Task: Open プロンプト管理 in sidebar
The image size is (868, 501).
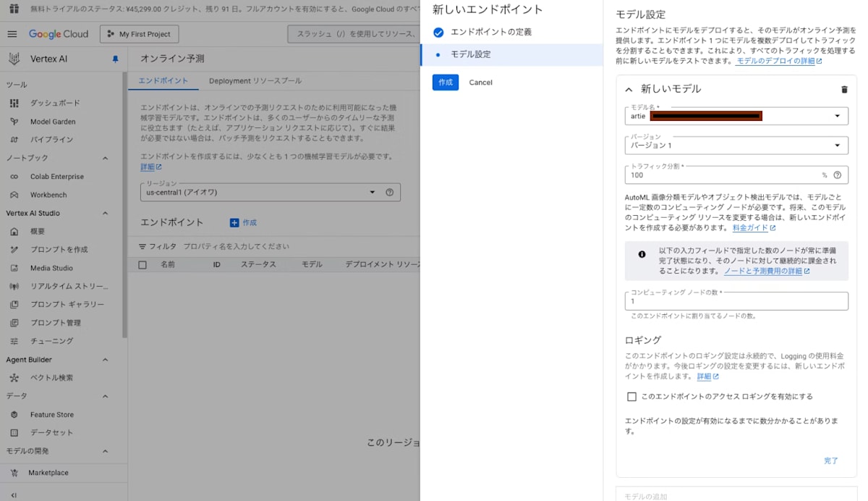Action: tap(56, 323)
